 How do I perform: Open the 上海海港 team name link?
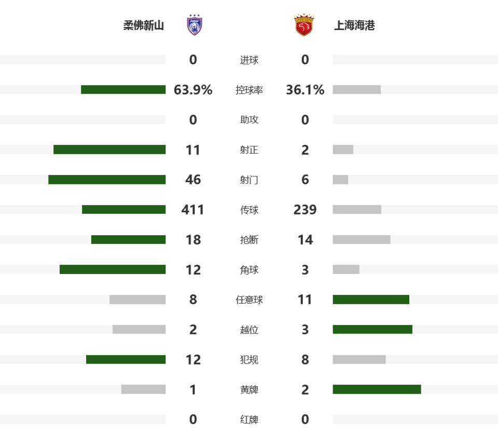click(354, 25)
